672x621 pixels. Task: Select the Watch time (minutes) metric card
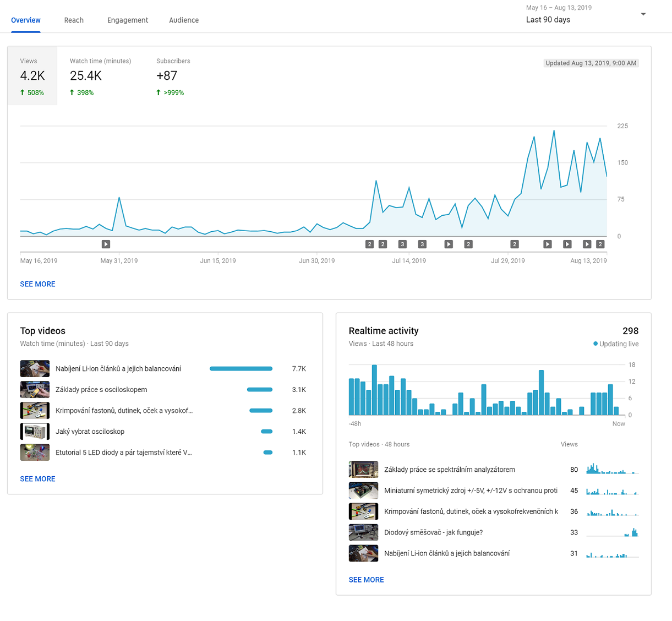(x=100, y=76)
